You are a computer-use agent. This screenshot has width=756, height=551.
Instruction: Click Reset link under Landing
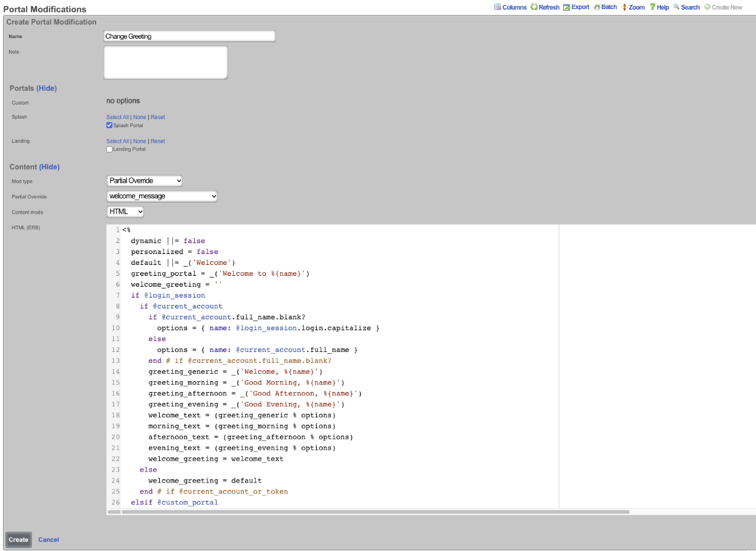158,142
